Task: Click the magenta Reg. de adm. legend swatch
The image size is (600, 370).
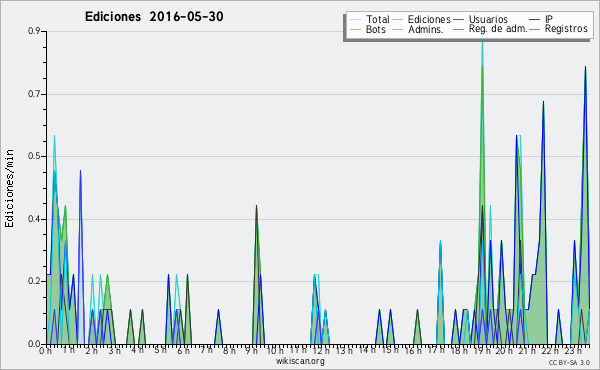Action: pos(458,29)
